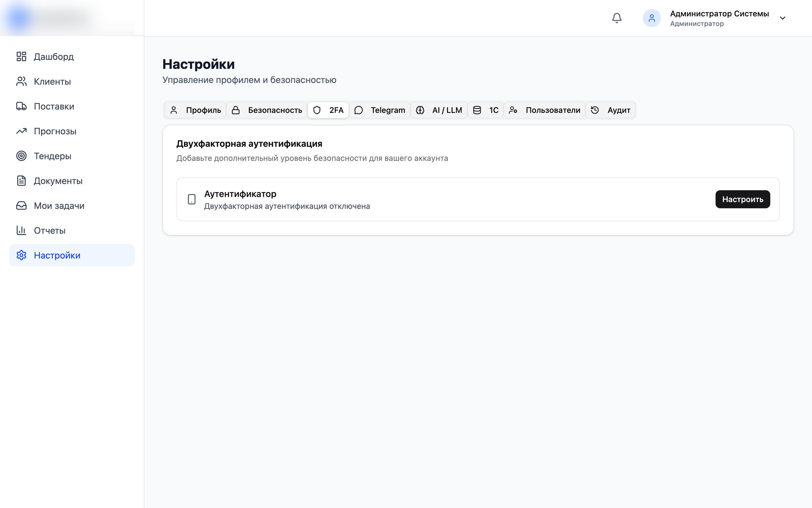Click the user-cog icon on Пользователи tab

513,110
